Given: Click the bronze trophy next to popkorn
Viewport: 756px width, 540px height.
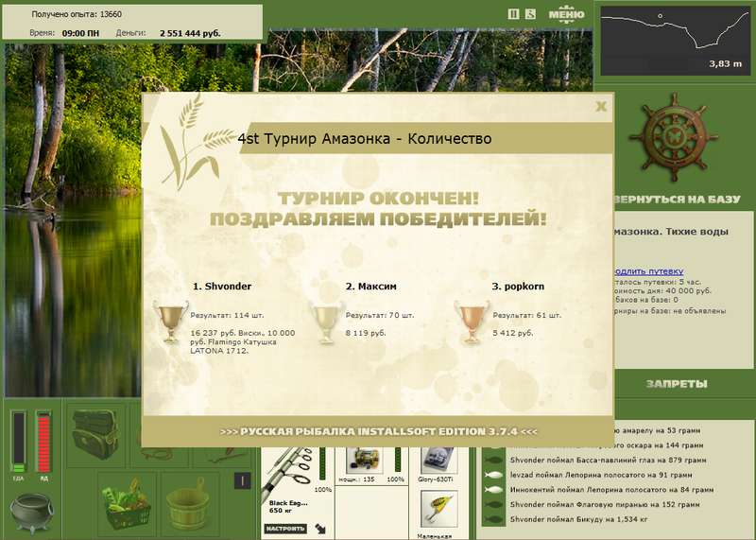Looking at the screenshot, I should coord(472,322).
